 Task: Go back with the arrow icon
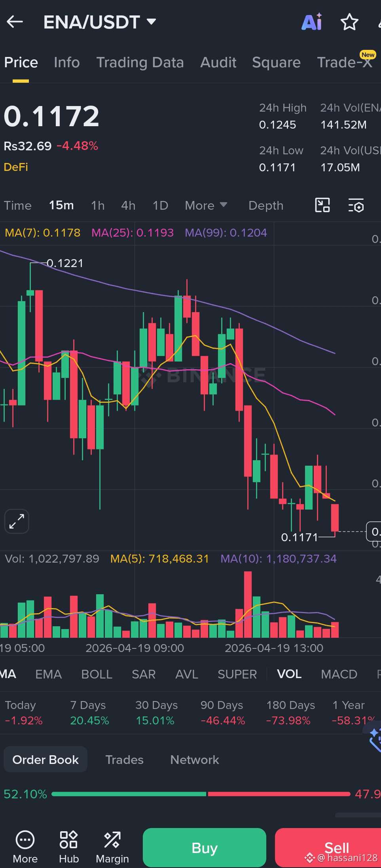(15, 22)
